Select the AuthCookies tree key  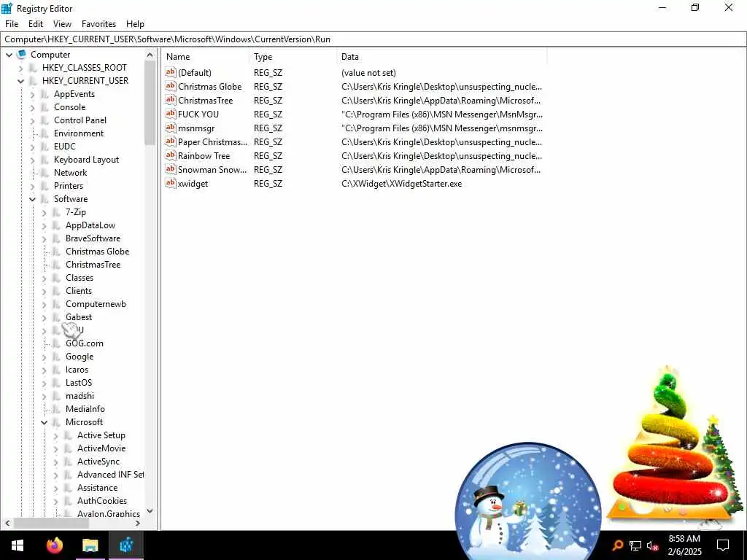point(102,501)
